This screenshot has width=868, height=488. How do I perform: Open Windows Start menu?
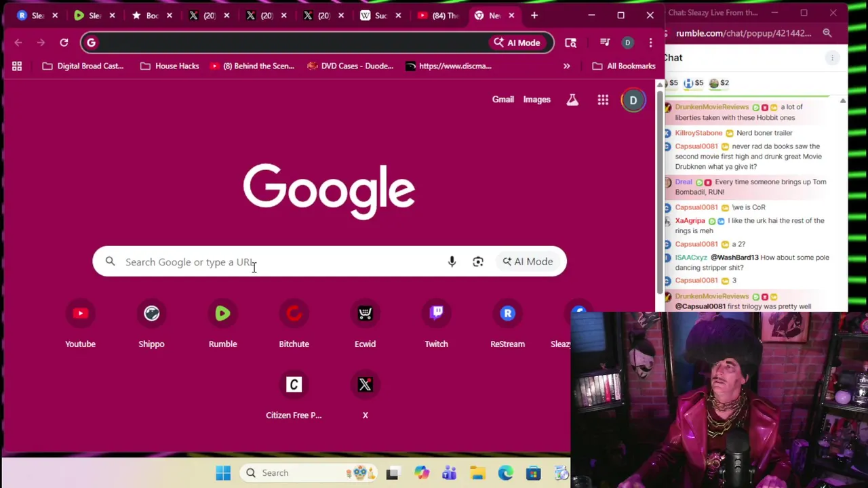pos(223,472)
